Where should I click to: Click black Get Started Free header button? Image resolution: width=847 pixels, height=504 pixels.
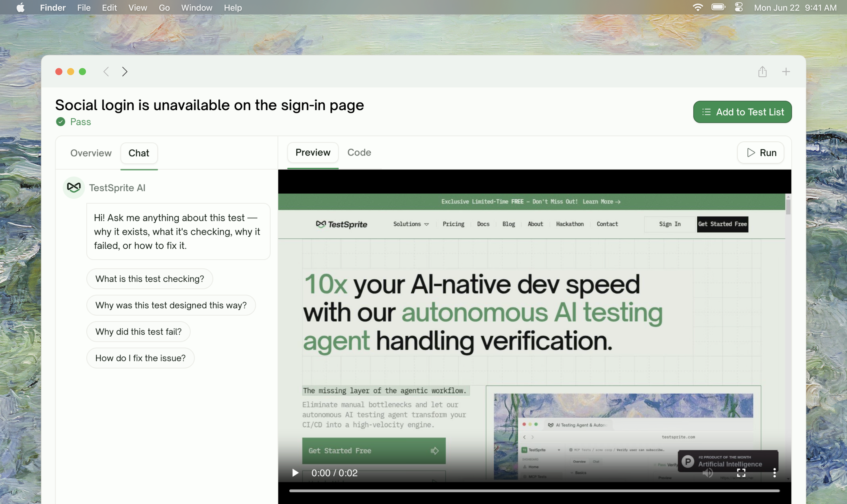tap(722, 224)
